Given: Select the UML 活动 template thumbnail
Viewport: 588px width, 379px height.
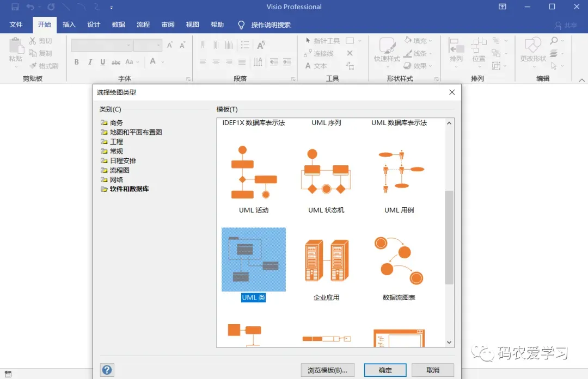Looking at the screenshot, I should [x=254, y=172].
